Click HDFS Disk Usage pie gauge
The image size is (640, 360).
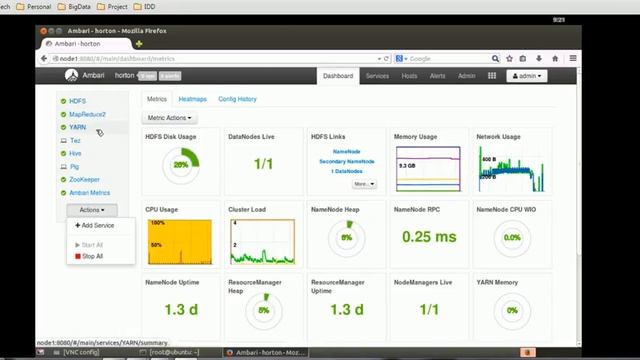pos(181,165)
